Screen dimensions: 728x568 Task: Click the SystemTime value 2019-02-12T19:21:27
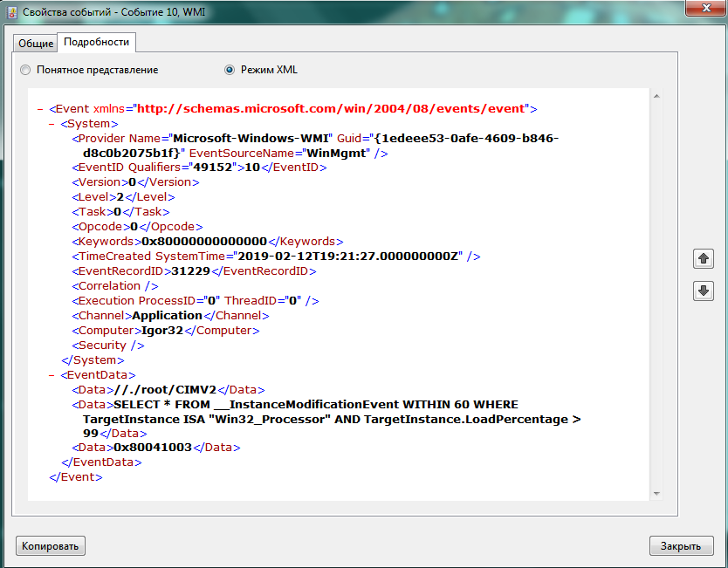pos(347,257)
